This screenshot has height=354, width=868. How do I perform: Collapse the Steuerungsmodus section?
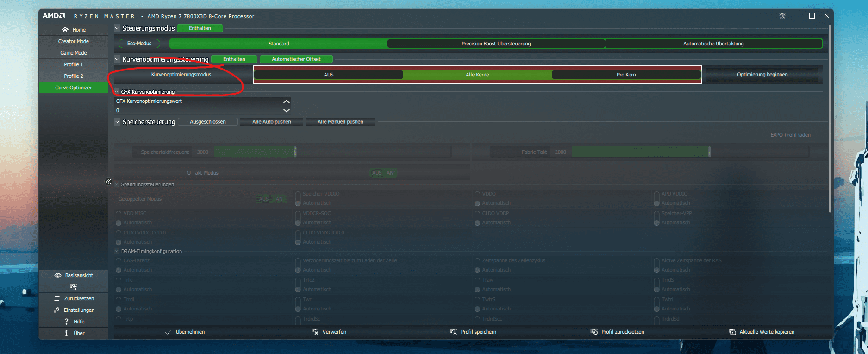point(117,28)
